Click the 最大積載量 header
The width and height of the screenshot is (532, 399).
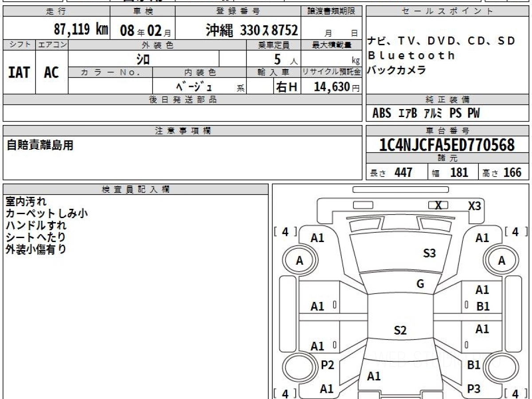(x=331, y=45)
